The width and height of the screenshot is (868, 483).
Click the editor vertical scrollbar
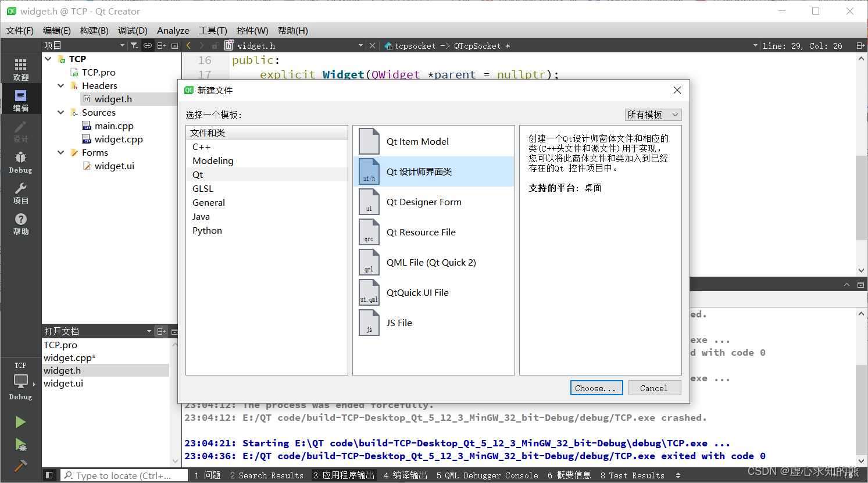(x=861, y=198)
